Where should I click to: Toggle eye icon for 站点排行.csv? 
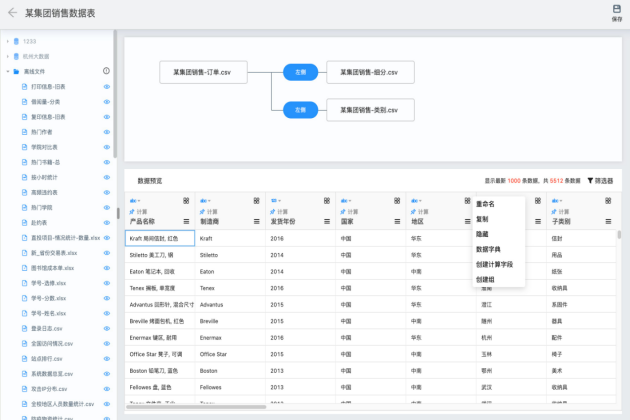click(107, 359)
